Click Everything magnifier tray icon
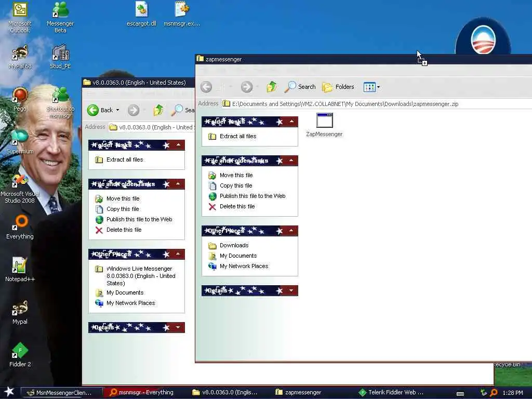 coord(494,393)
